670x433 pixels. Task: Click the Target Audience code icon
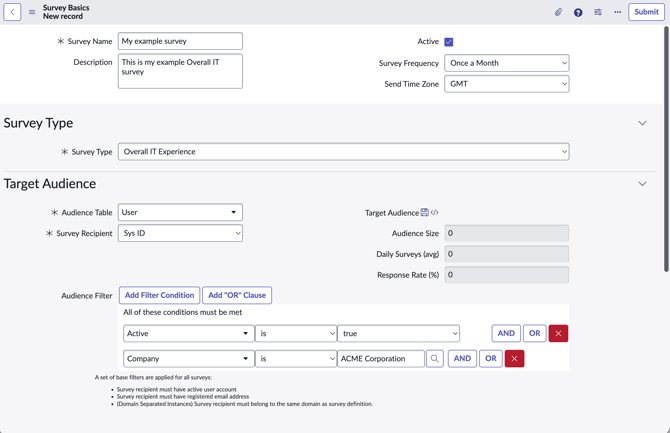[x=435, y=212]
